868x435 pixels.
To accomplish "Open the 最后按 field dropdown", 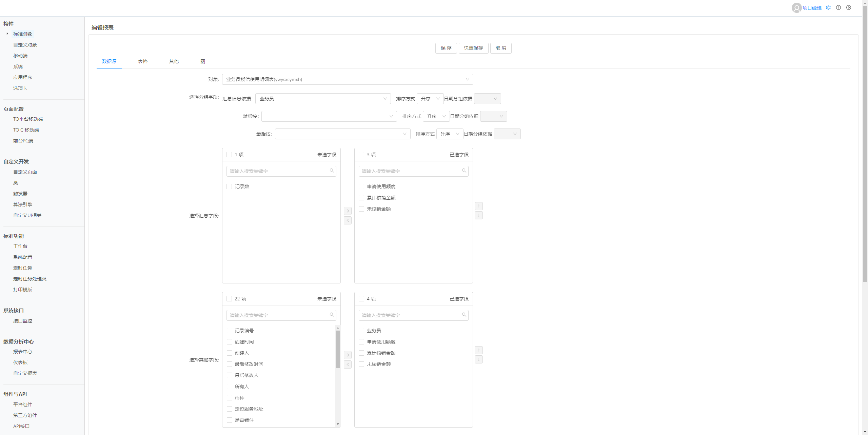I will tap(343, 134).
